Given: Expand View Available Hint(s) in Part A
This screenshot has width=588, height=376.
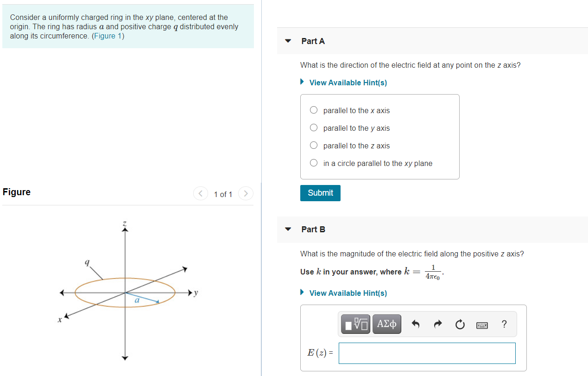Looking at the screenshot, I should point(348,83).
